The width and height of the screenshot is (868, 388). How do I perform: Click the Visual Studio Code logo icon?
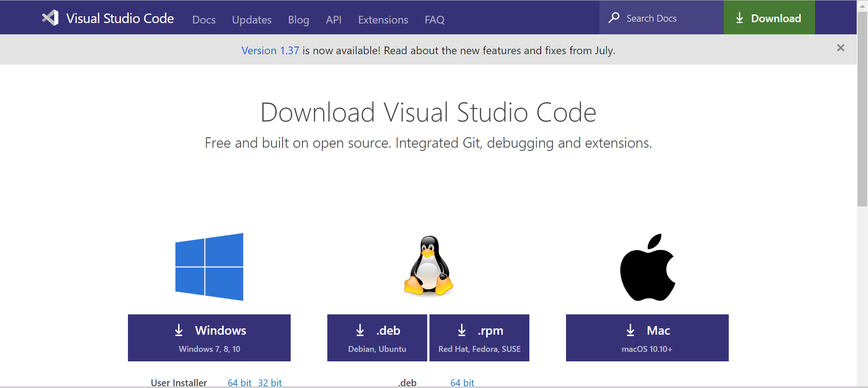point(50,18)
